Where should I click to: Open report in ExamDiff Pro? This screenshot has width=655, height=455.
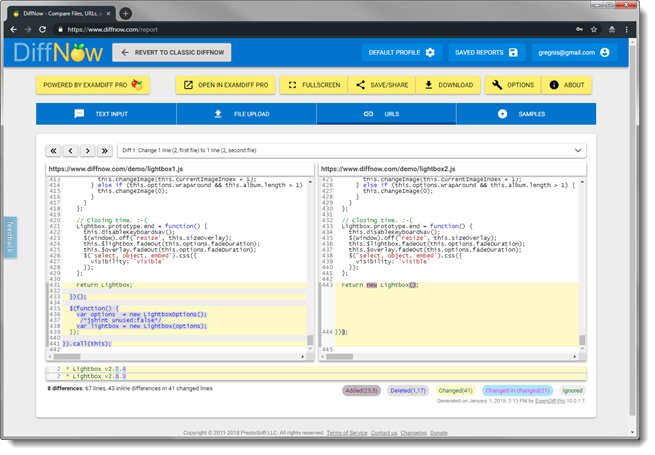click(x=226, y=85)
